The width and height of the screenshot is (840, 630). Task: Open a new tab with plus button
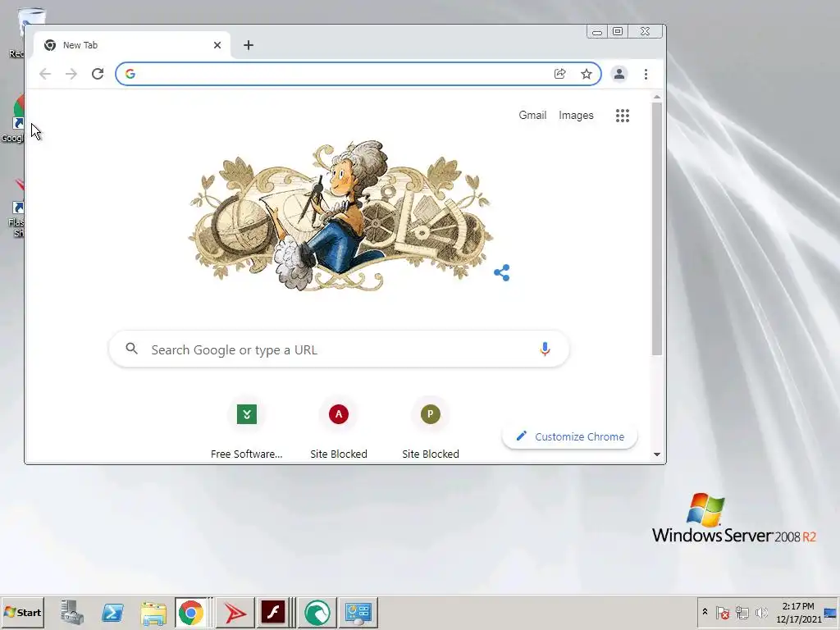click(248, 45)
